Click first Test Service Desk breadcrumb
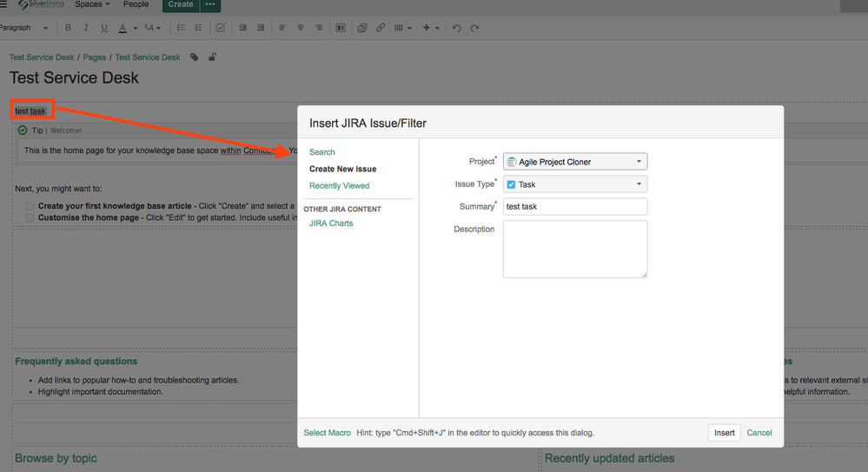This screenshot has width=868, height=472. pyautogui.click(x=42, y=57)
